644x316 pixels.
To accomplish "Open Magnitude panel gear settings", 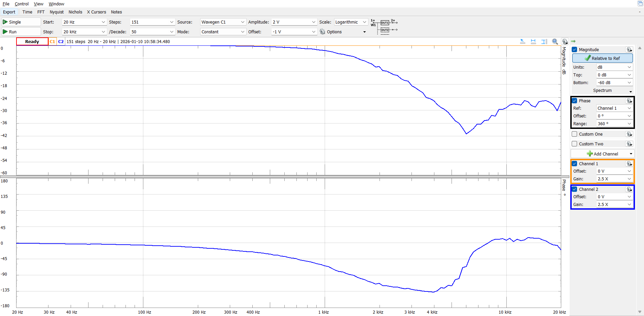I will [629, 49].
